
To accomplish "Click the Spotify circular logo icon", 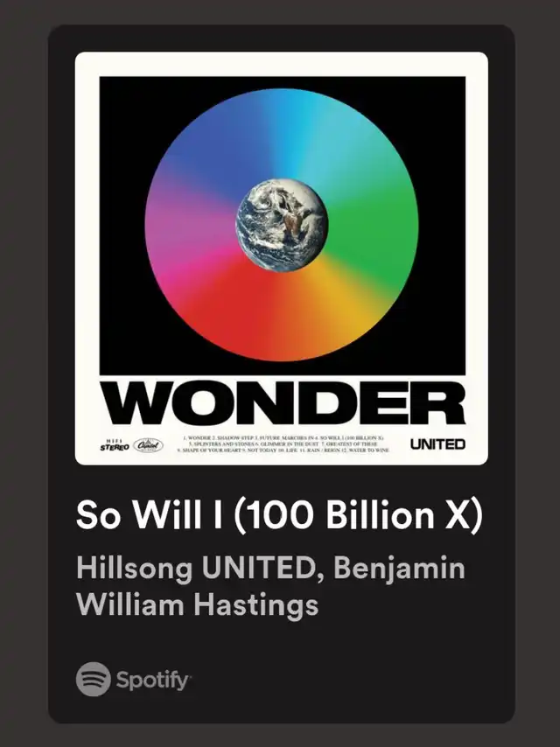I will pyautogui.click(x=94, y=679).
